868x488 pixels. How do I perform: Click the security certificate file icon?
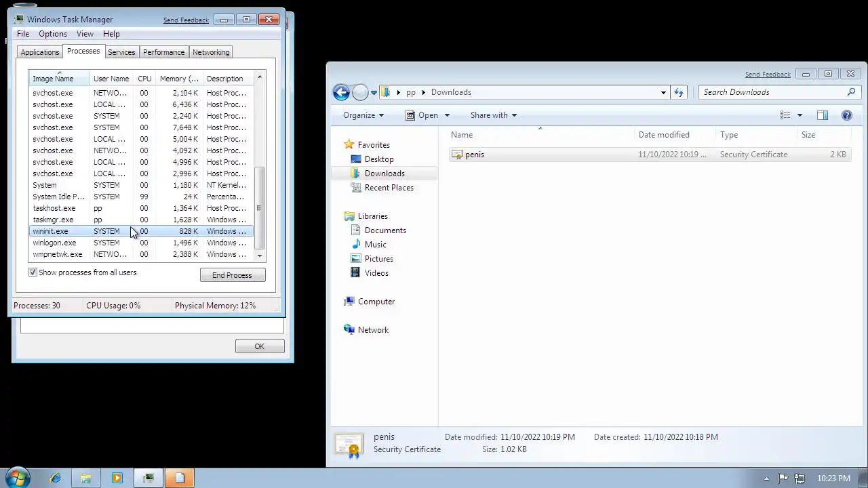(457, 155)
